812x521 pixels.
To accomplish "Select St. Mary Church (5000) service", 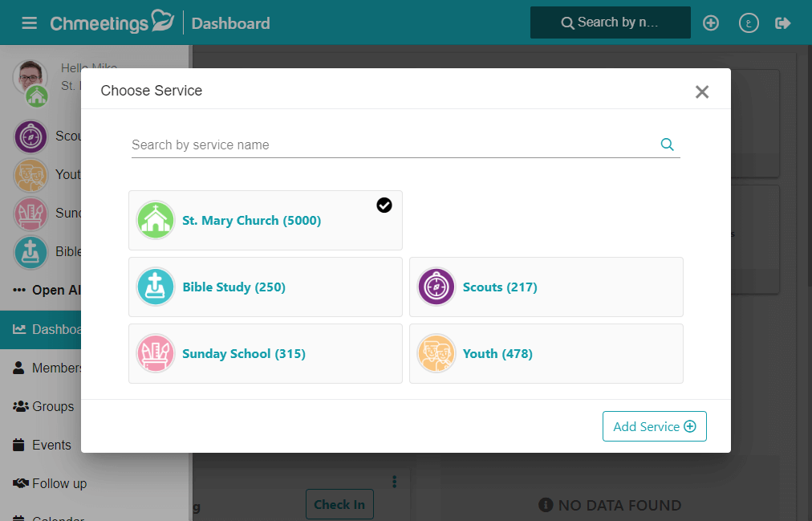I will (265, 220).
